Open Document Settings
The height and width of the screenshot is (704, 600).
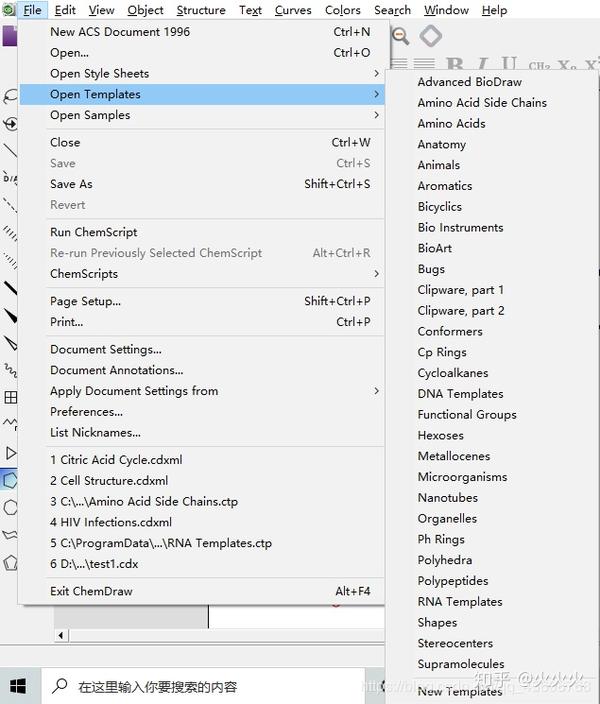pos(201,349)
